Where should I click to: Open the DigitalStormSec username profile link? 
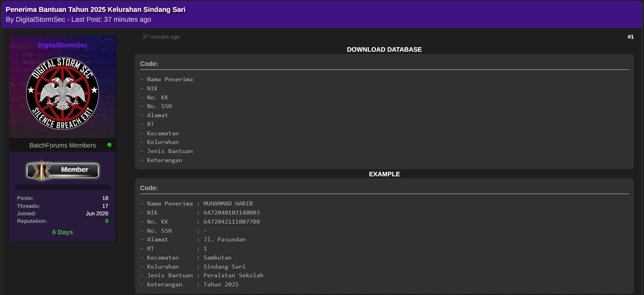point(62,45)
